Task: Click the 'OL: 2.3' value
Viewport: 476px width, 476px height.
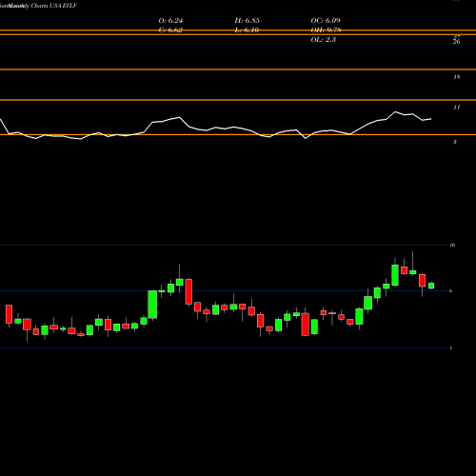Action: click(323, 40)
